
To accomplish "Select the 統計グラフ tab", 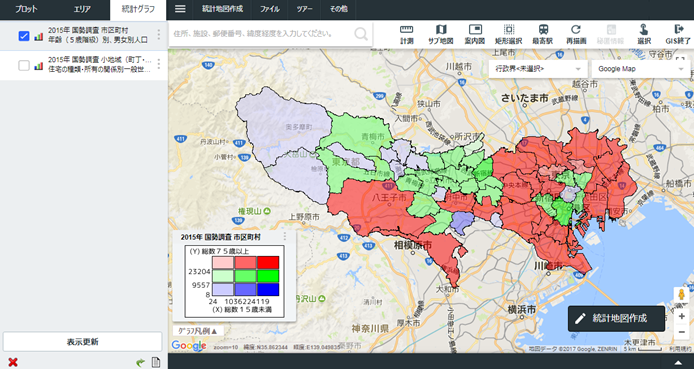I will 138,9.
